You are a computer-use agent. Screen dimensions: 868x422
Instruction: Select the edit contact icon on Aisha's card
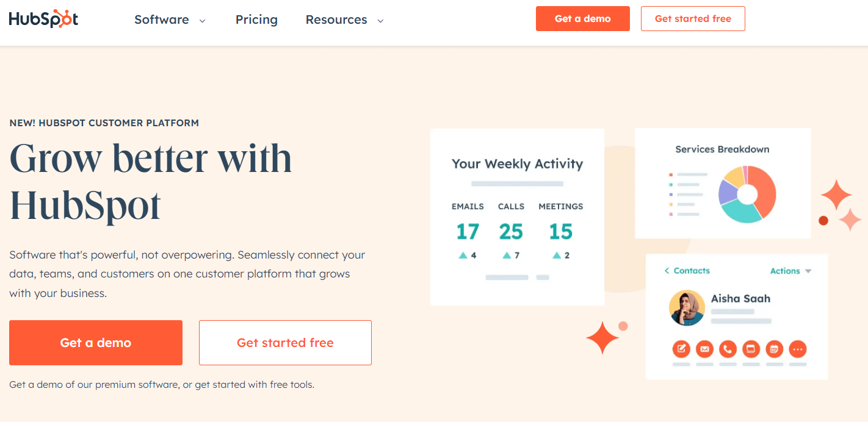pos(681,349)
